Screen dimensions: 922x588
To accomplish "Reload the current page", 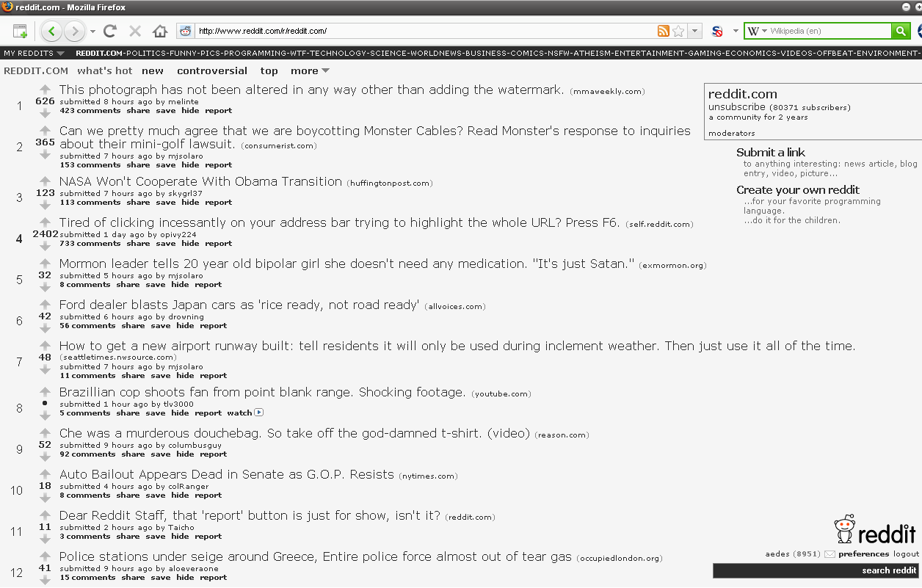I will (x=110, y=31).
